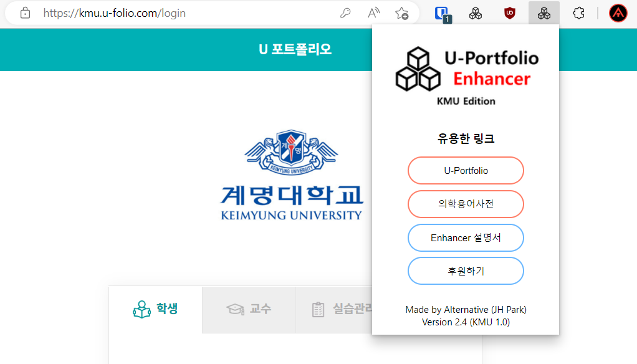Click the 후원하기 donate button
The height and width of the screenshot is (364, 637).
click(466, 271)
